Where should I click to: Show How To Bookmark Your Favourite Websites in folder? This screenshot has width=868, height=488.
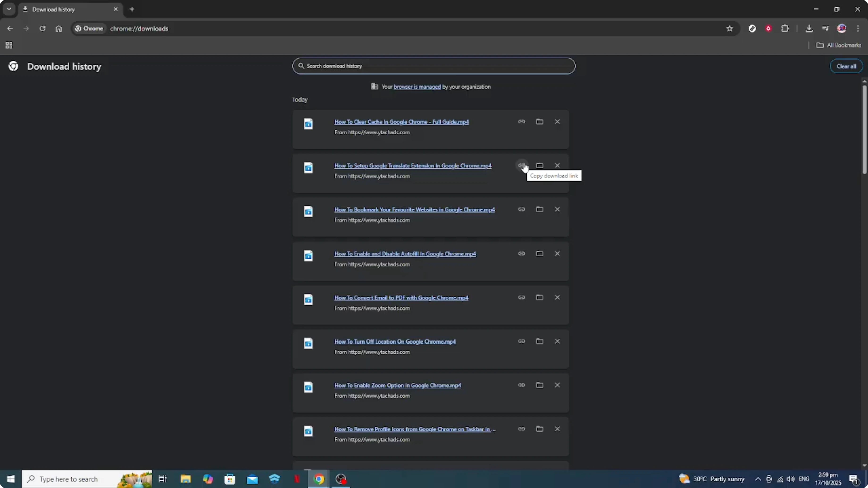pyautogui.click(x=539, y=209)
